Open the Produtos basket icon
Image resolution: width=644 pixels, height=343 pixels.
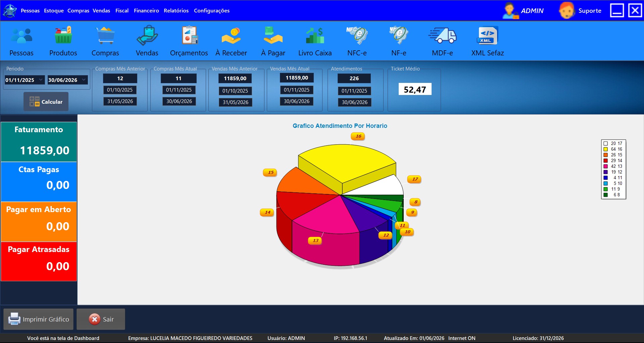63,35
